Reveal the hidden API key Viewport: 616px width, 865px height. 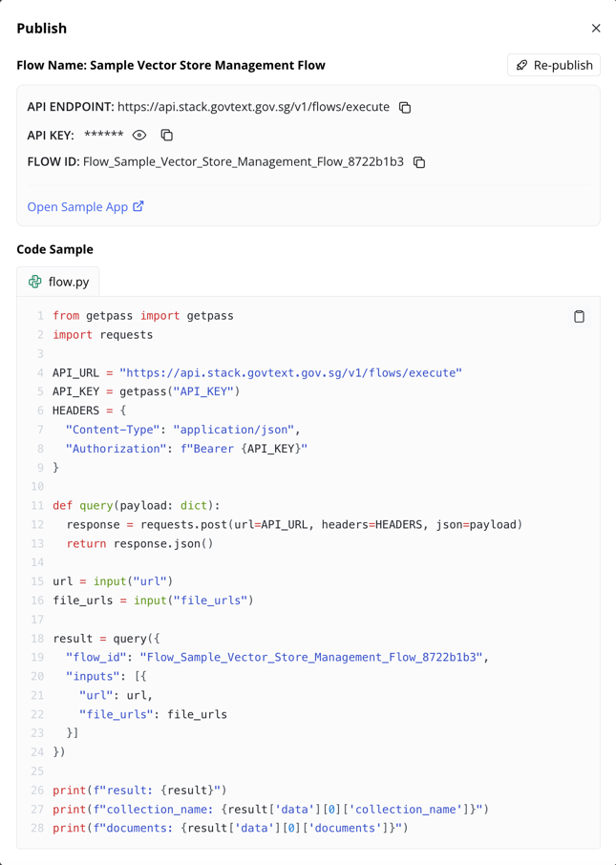[x=139, y=136]
